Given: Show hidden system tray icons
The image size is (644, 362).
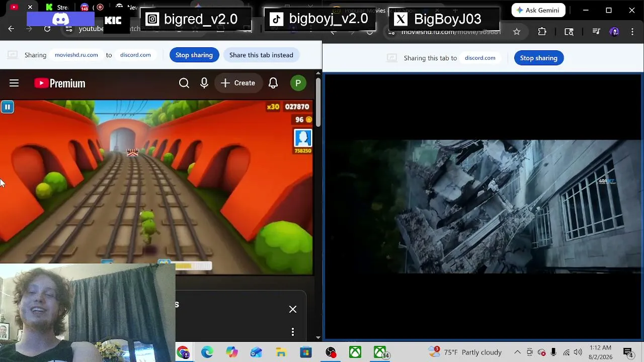Looking at the screenshot, I should click(517, 352).
